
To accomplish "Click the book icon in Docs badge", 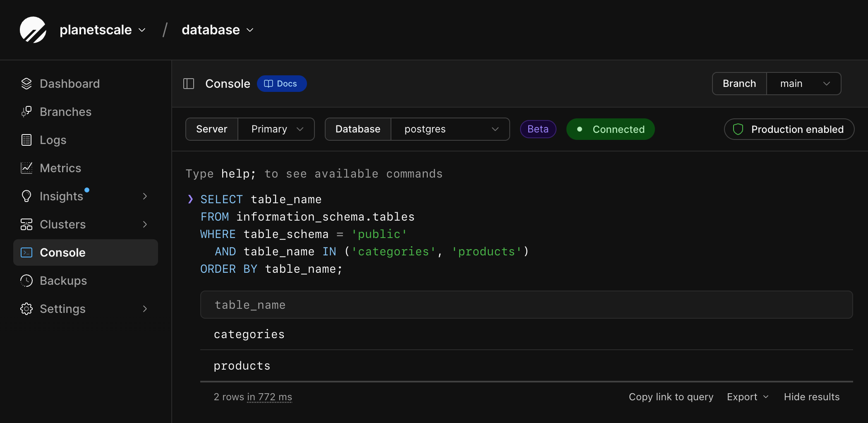I will 269,84.
